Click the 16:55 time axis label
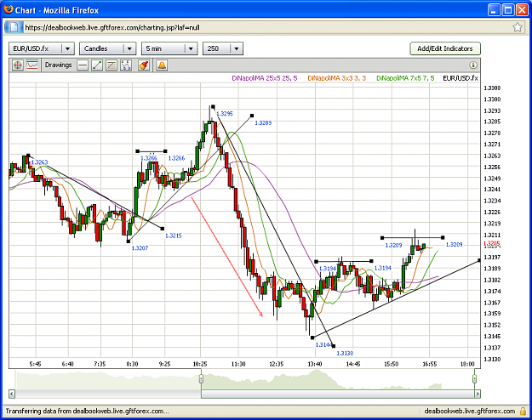532x420 pixels. click(x=430, y=364)
